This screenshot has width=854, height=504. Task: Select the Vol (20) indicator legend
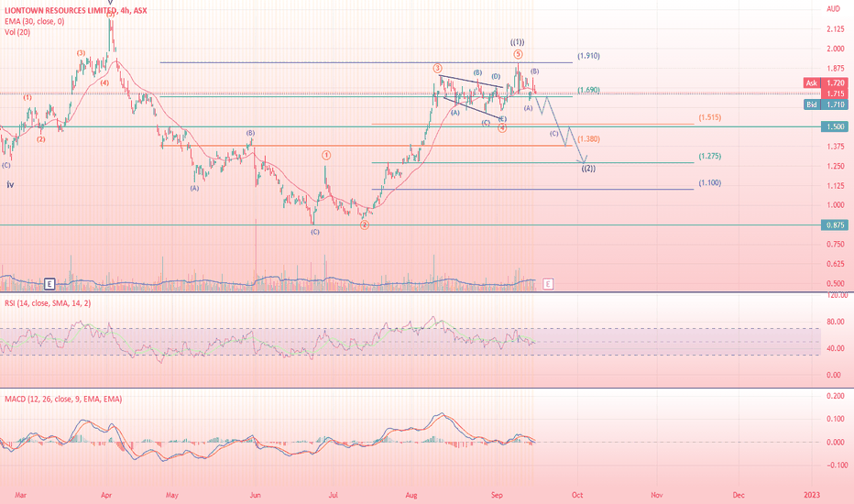(17, 32)
